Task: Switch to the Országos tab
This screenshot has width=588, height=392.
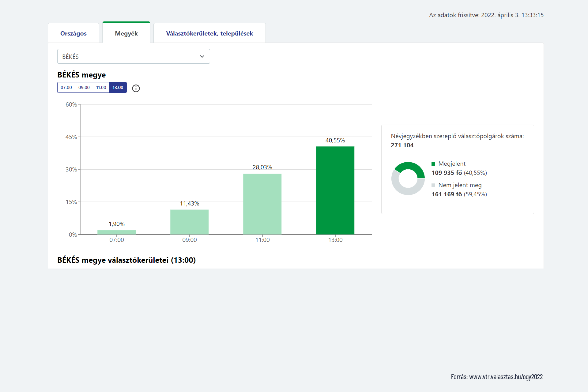Action: click(x=73, y=33)
